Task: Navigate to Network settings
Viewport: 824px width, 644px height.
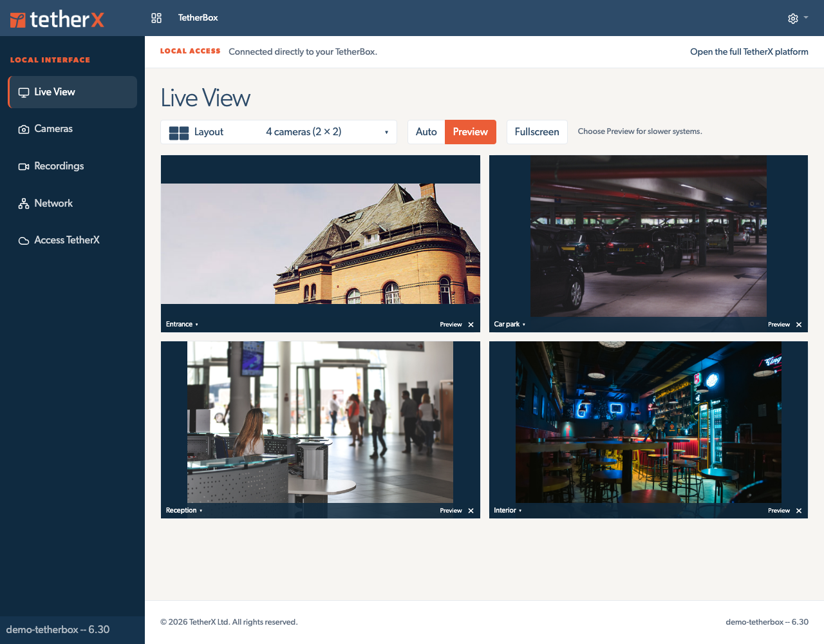Action: 73,204
